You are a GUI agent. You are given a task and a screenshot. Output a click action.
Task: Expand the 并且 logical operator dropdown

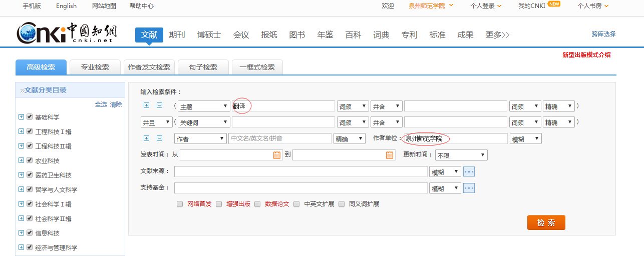click(156, 122)
